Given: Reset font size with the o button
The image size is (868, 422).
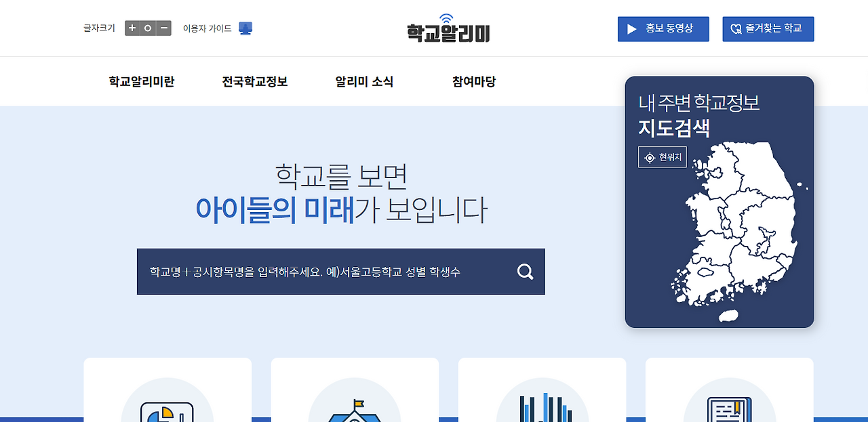Looking at the screenshot, I should click(147, 28).
